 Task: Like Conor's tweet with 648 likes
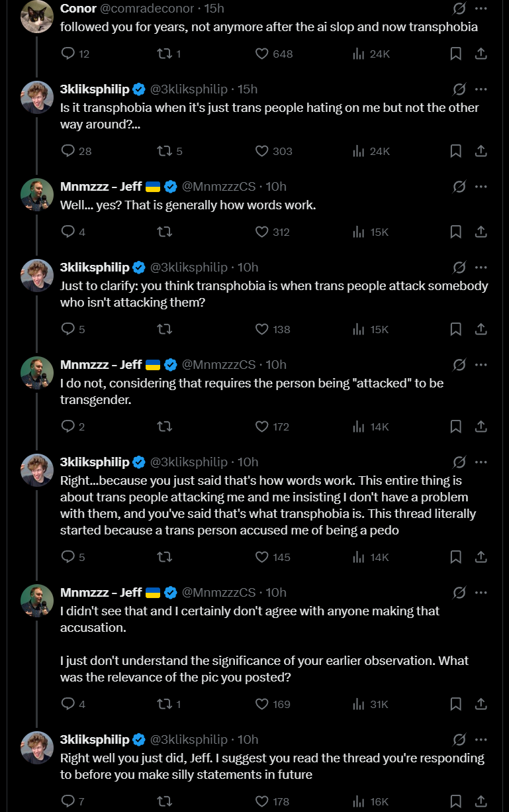262,54
